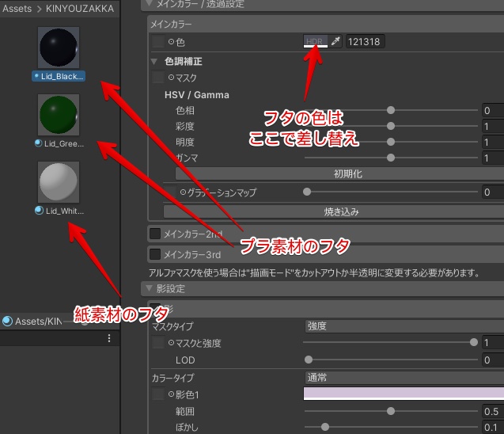The height and width of the screenshot is (434, 504).
Task: Click the マスク texture slot under 色調補正
Action: point(158,77)
